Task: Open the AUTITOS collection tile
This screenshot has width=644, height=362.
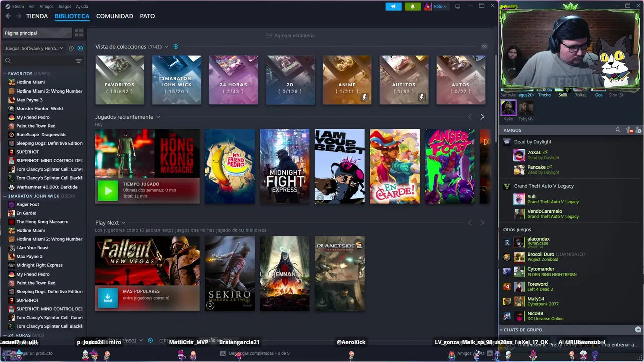Action: (x=404, y=80)
